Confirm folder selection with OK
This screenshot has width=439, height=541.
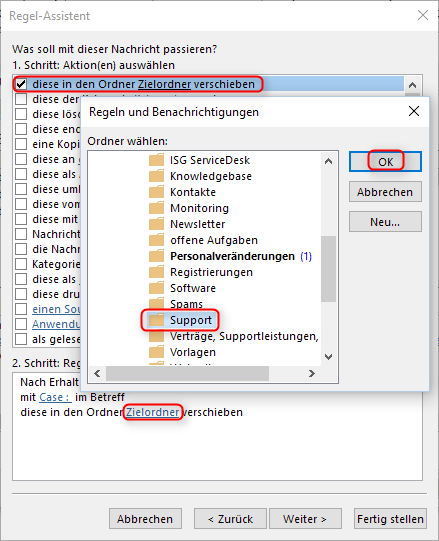[x=385, y=162]
